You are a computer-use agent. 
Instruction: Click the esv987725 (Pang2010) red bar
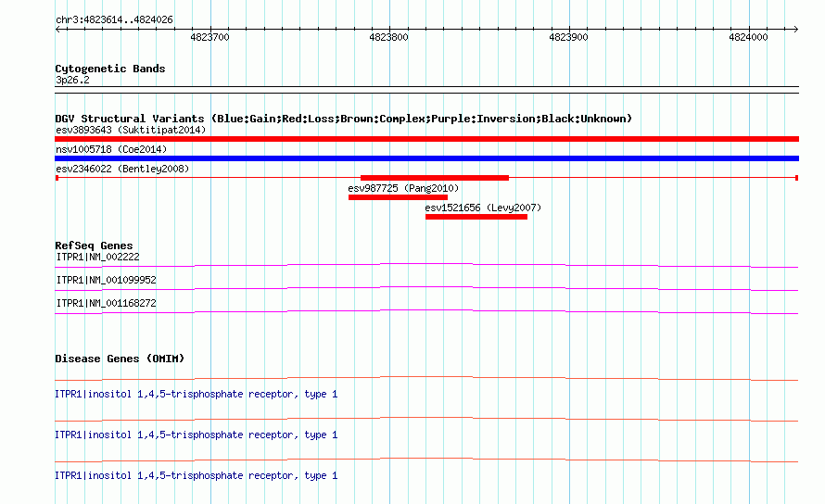click(x=398, y=197)
